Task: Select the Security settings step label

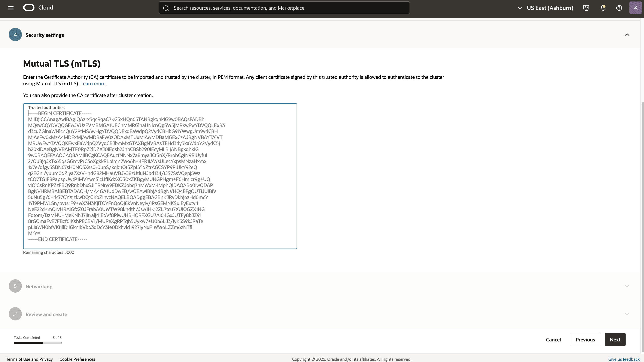Action: click(x=45, y=35)
